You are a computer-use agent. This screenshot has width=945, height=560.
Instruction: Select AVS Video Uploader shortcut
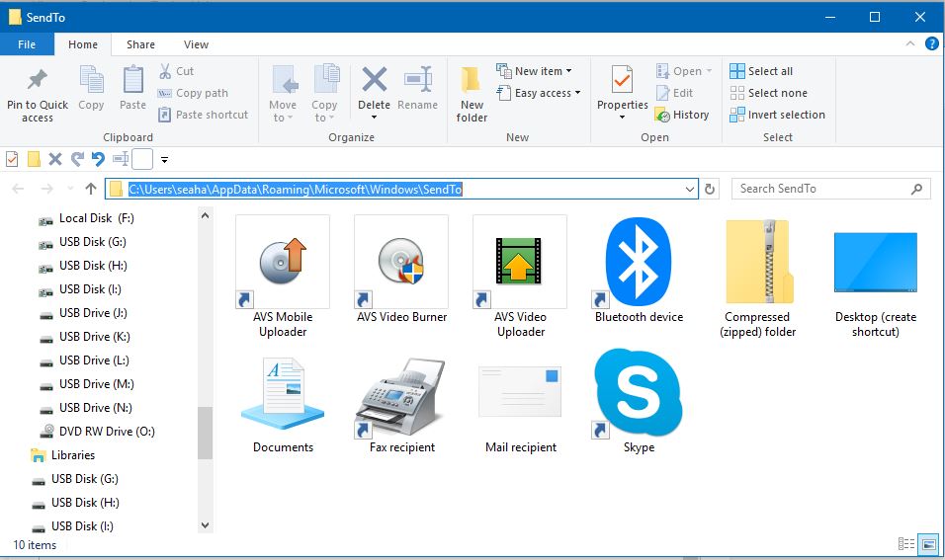[520, 277]
